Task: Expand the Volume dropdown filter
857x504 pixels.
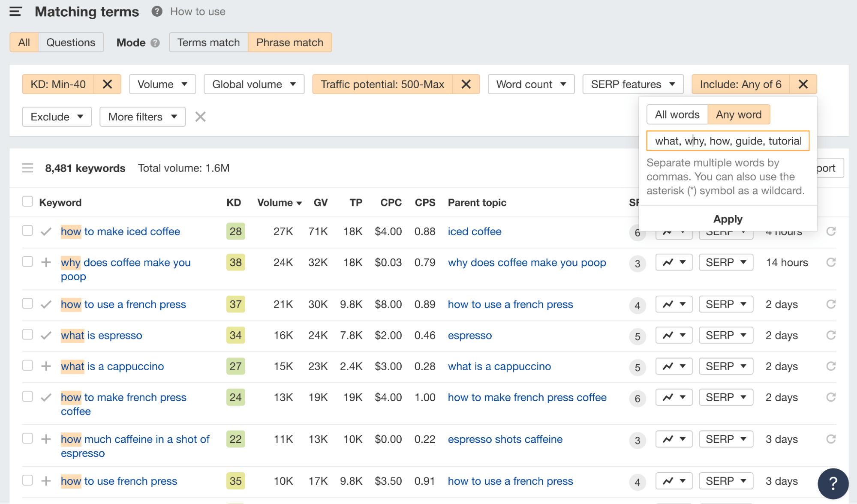Action: [161, 84]
